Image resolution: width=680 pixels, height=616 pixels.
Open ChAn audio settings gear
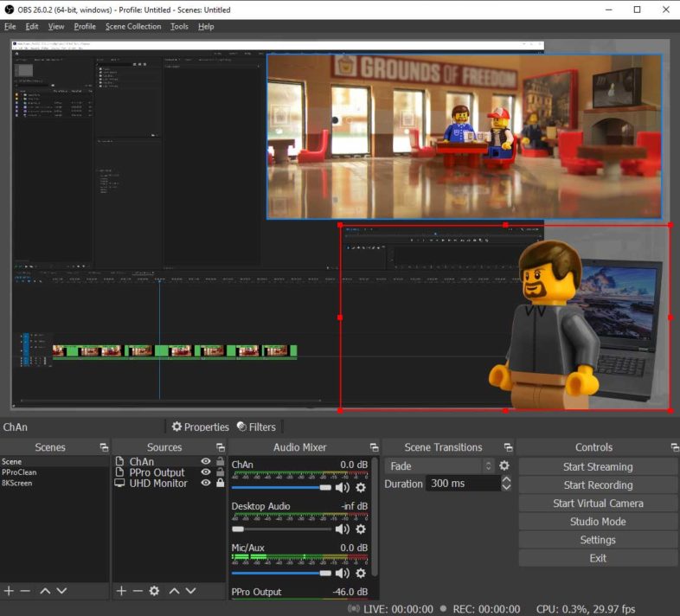tap(361, 488)
